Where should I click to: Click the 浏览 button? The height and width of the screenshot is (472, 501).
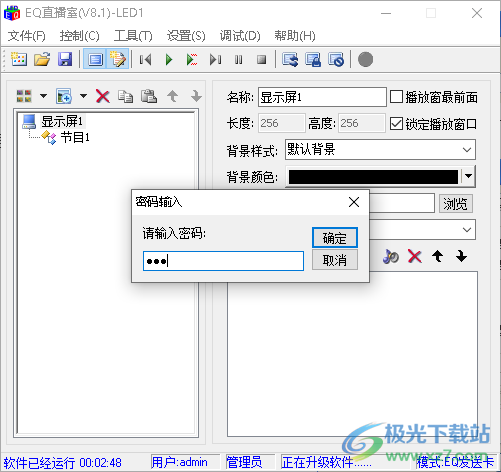pos(456,203)
